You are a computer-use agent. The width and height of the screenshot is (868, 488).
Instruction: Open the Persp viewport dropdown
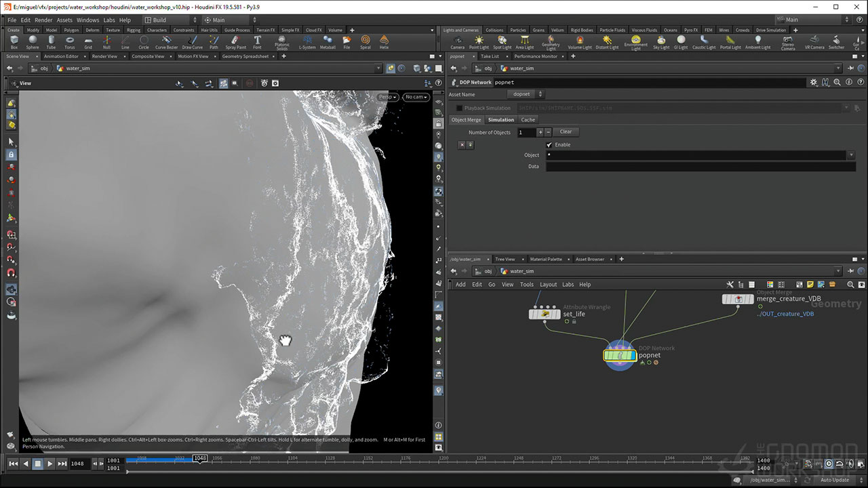[388, 97]
